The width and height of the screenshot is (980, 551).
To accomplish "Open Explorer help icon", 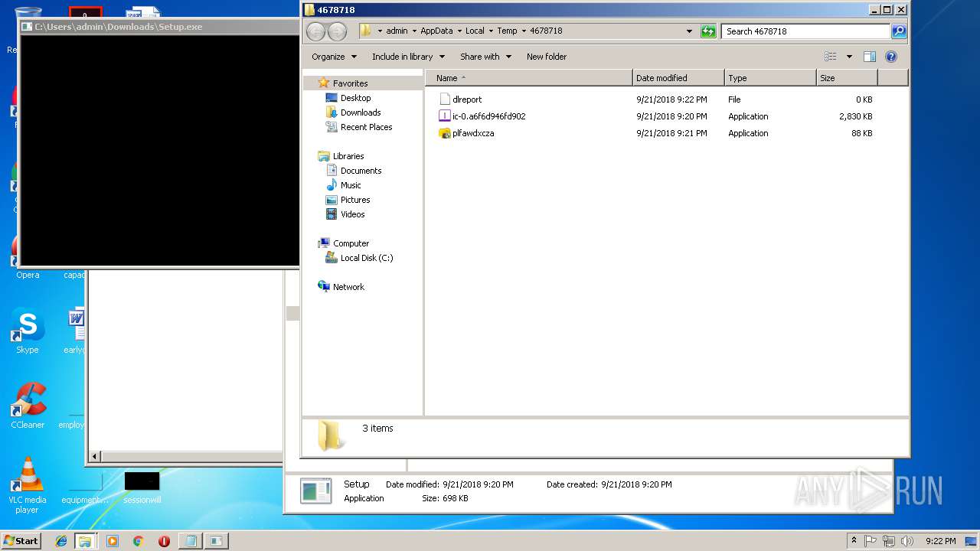I will [891, 57].
